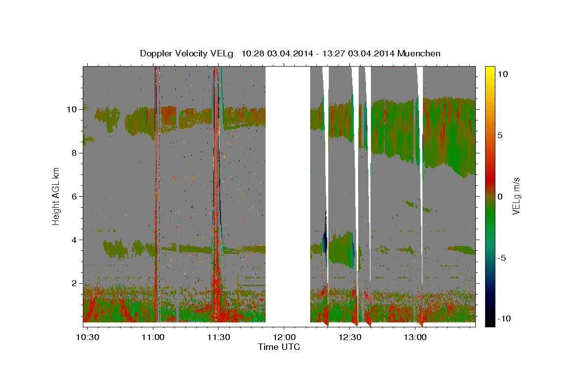Click the height axis label 2
The width and height of the screenshot is (588, 392).
pos(75,283)
